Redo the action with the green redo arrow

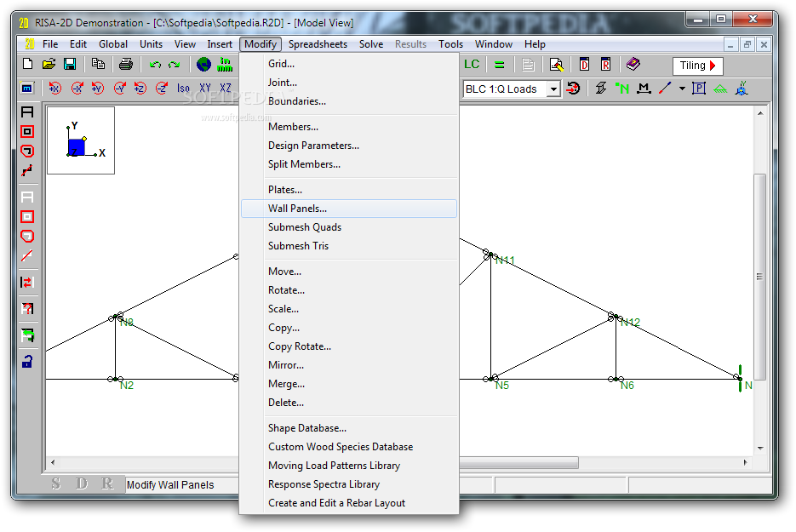pyautogui.click(x=175, y=65)
